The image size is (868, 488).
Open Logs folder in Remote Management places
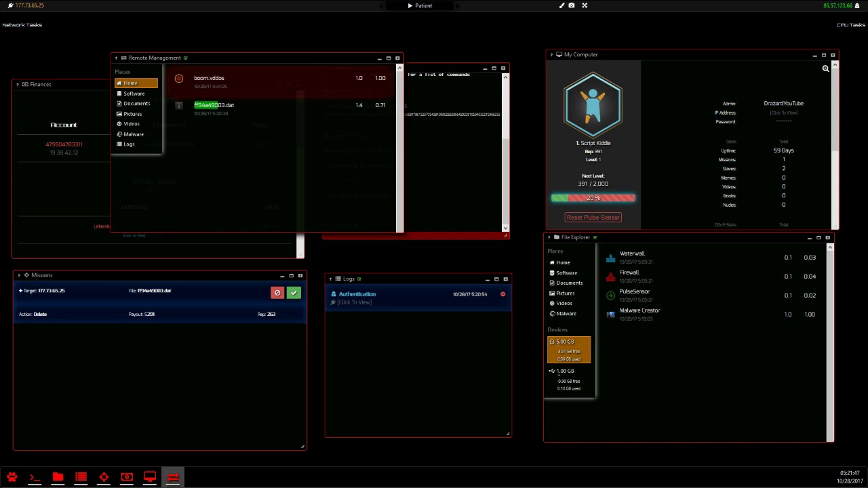click(x=125, y=144)
